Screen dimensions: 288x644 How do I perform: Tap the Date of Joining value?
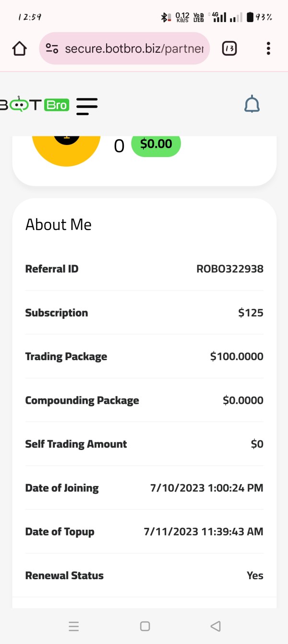207,488
